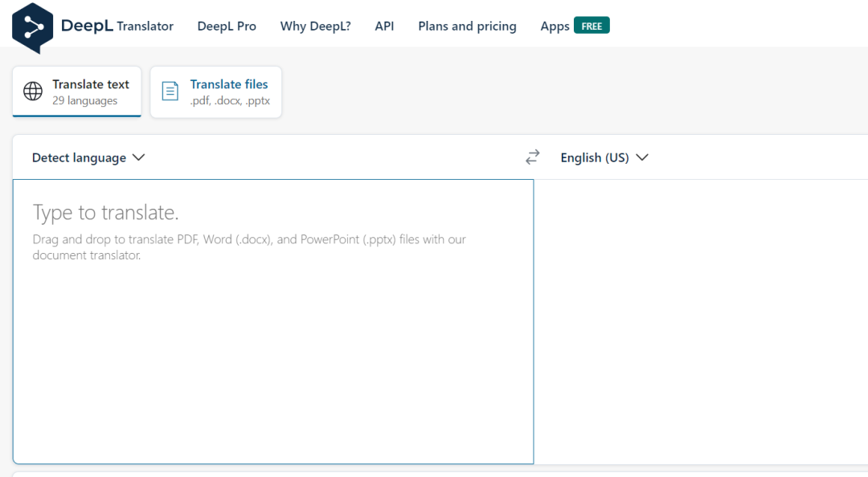Open the Detect language source dropdown
The image size is (868, 477).
click(x=80, y=157)
